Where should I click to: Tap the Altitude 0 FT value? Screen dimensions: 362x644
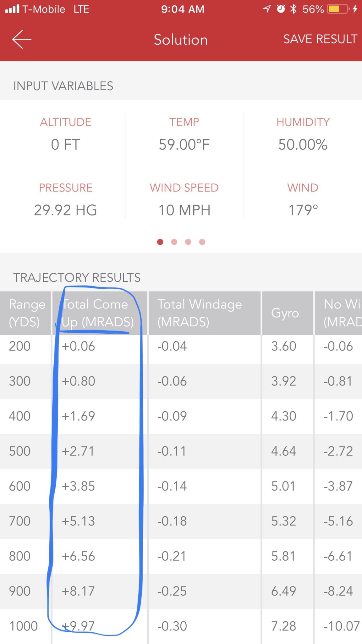(x=66, y=145)
